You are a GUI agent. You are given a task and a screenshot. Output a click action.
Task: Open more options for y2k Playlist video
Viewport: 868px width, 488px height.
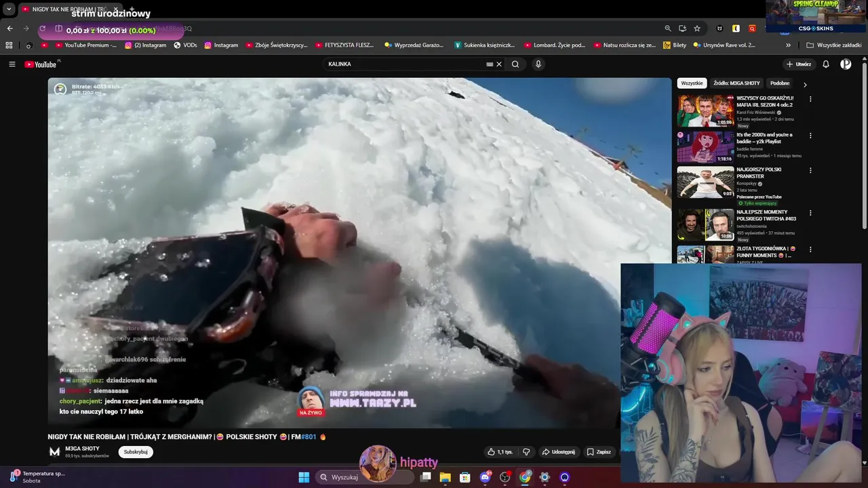pos(810,136)
